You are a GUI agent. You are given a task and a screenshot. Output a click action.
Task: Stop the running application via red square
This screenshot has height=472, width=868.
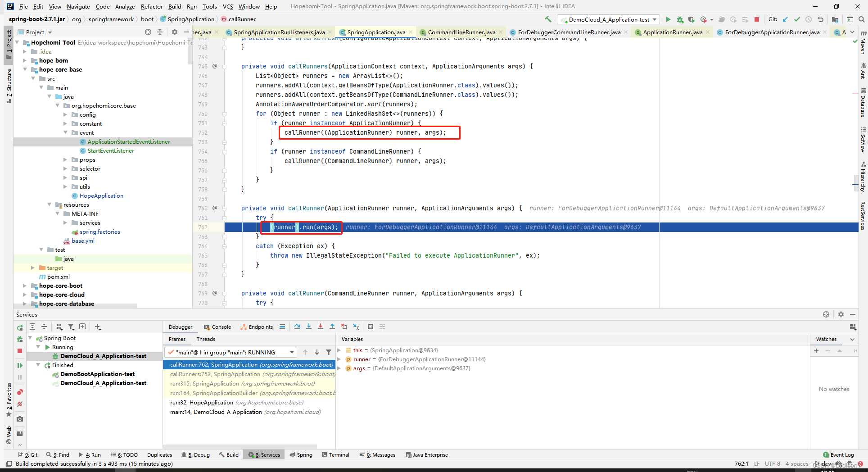point(757,19)
